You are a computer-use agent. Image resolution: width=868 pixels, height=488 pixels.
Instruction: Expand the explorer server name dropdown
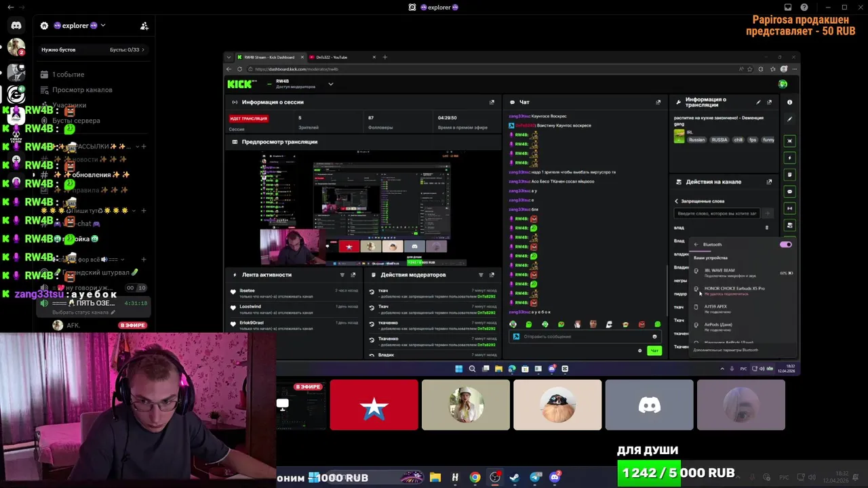tap(103, 26)
